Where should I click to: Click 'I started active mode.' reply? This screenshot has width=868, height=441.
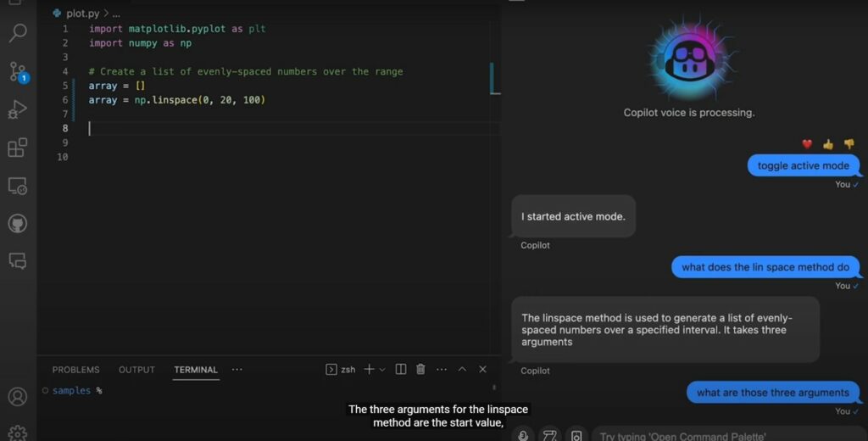point(574,216)
